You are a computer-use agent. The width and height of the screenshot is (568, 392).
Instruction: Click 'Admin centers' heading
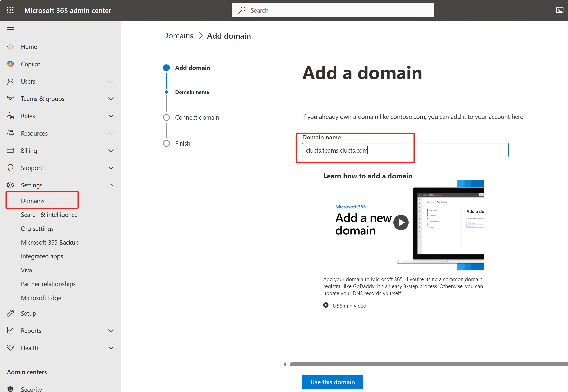[x=27, y=372]
